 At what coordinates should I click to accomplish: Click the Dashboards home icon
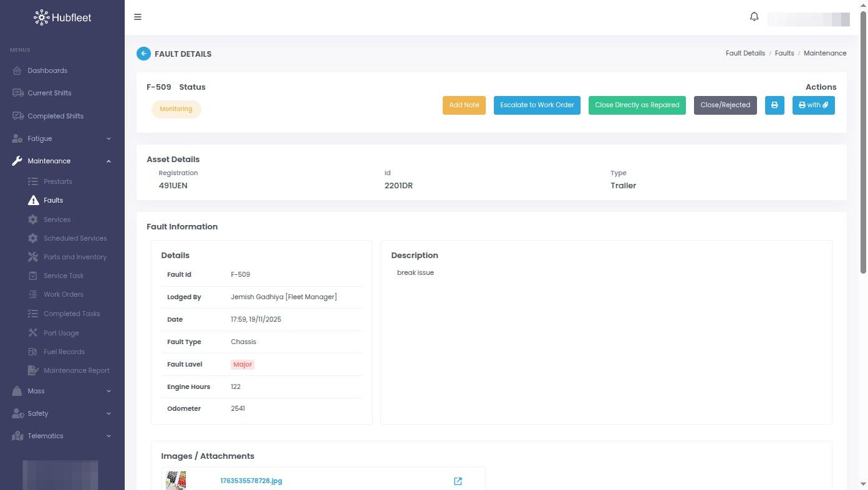pyautogui.click(x=17, y=70)
